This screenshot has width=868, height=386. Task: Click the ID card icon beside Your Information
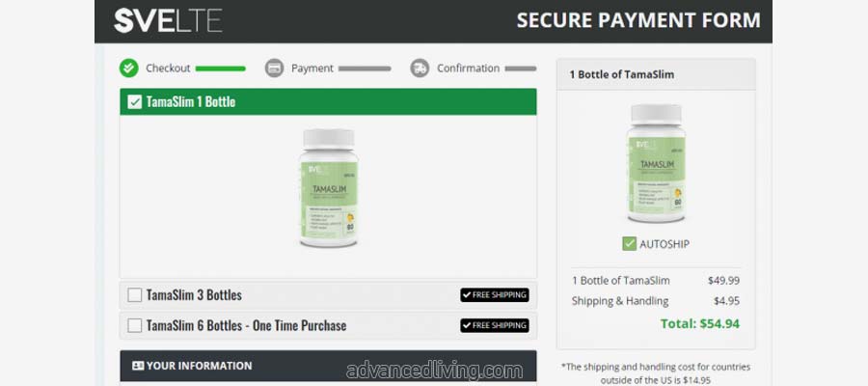tap(138, 366)
